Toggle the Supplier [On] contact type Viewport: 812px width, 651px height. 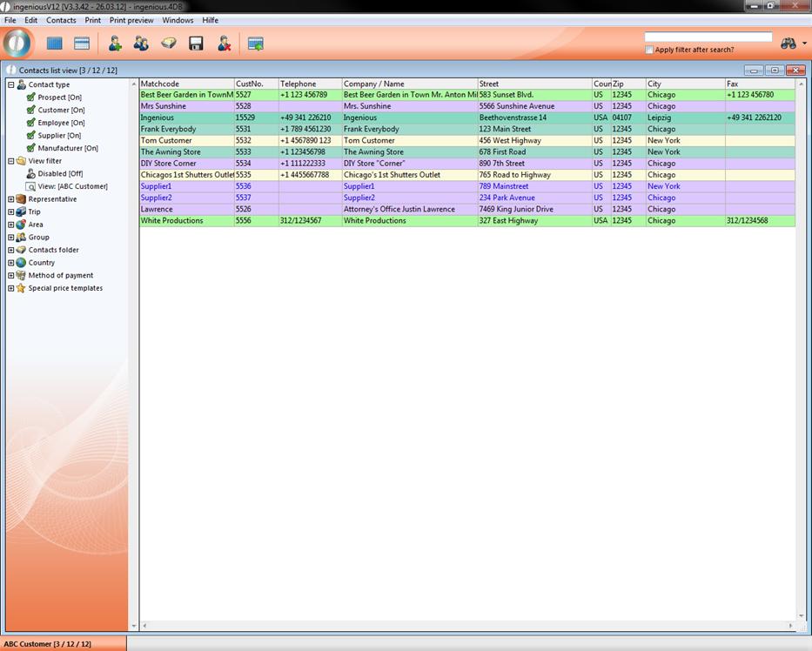[31, 136]
